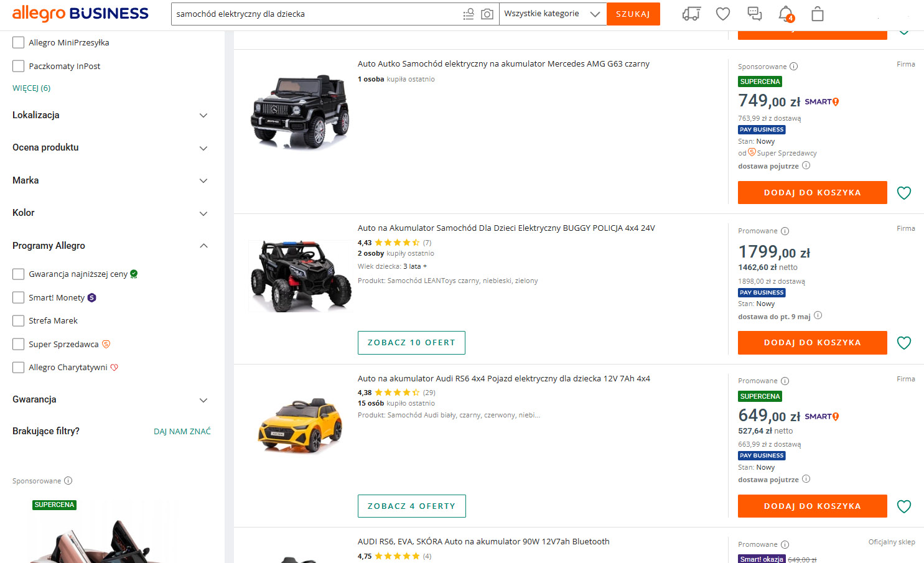The width and height of the screenshot is (924, 563).
Task: Check Allegro Charytatywni filter
Action: (19, 368)
